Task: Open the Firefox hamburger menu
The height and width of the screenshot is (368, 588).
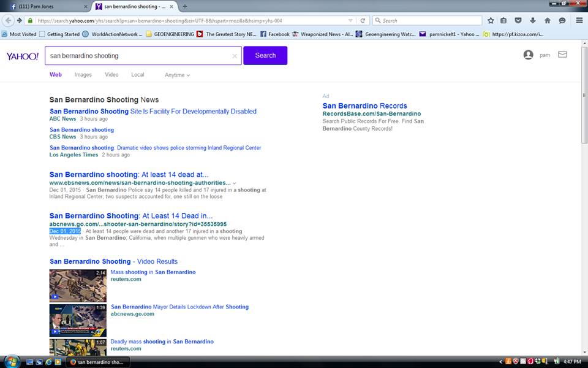Action: pos(579,21)
